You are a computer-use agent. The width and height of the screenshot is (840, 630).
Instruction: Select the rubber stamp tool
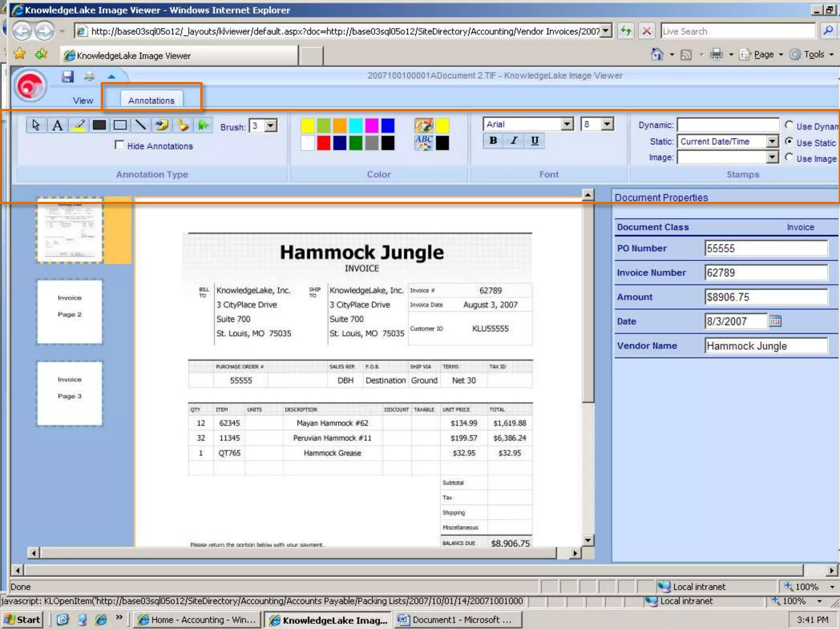(183, 125)
